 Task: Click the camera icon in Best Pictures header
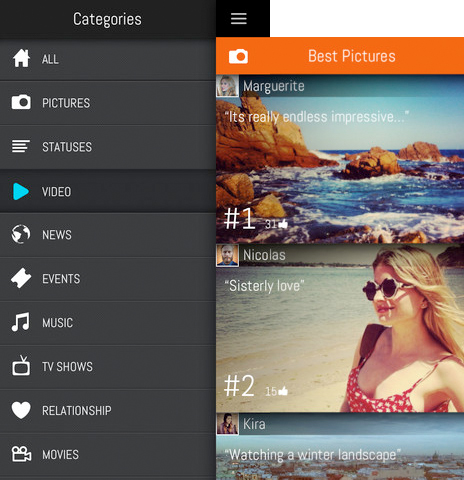[x=238, y=56]
